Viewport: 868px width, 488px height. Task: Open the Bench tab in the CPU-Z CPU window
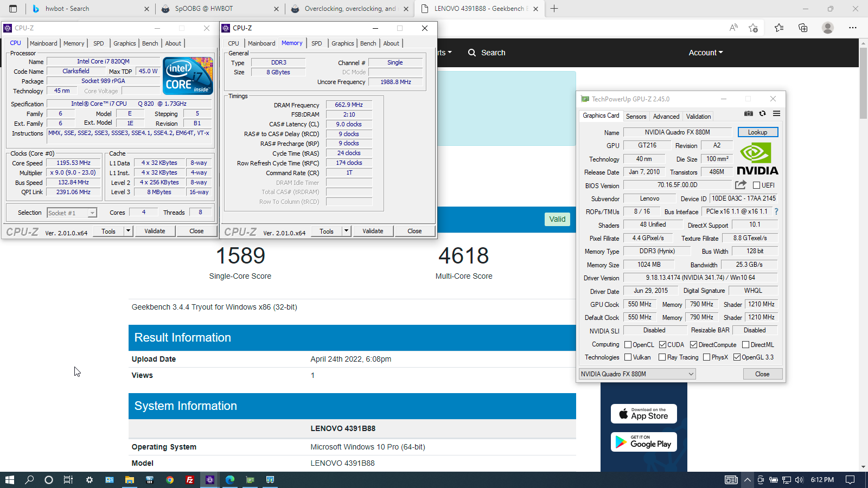(x=150, y=43)
